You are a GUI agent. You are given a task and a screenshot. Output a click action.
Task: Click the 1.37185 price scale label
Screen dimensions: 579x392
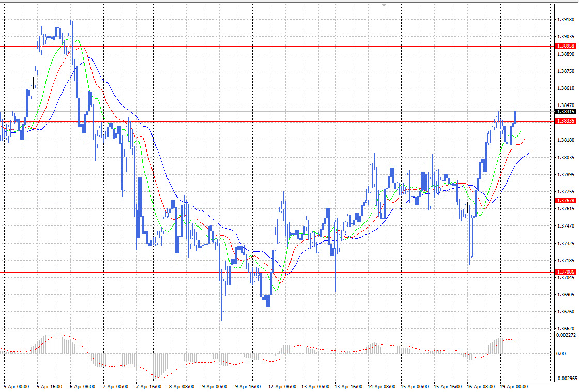(566, 261)
